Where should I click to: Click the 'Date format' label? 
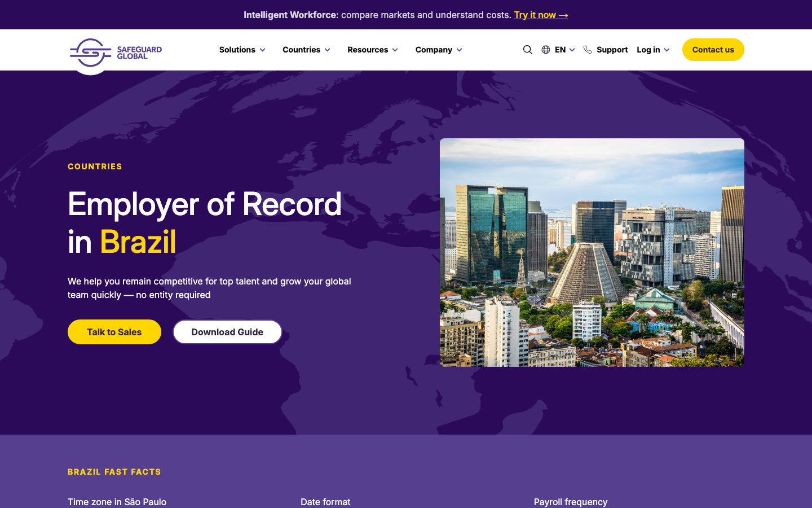pos(325,502)
